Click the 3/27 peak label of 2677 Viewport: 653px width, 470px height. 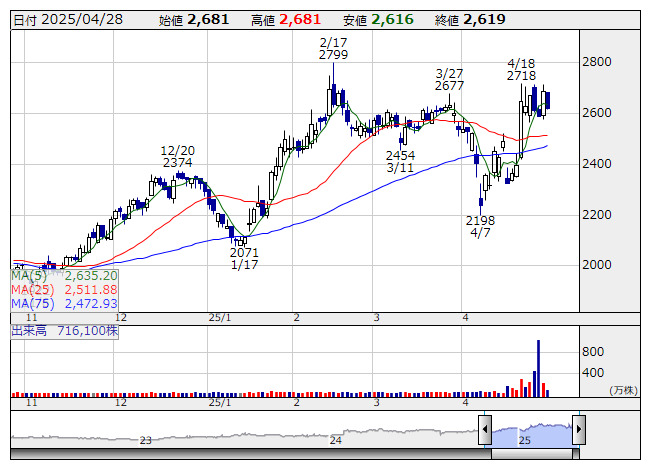point(450,80)
